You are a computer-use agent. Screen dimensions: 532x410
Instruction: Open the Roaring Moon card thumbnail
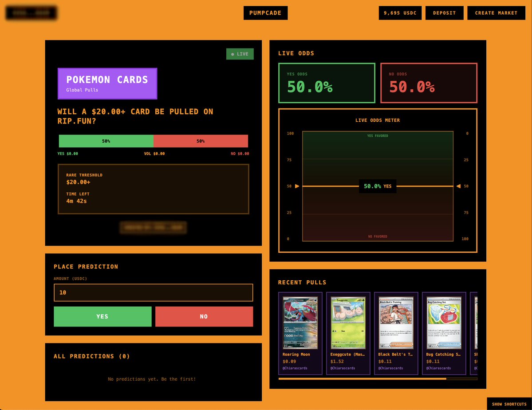coord(300,322)
